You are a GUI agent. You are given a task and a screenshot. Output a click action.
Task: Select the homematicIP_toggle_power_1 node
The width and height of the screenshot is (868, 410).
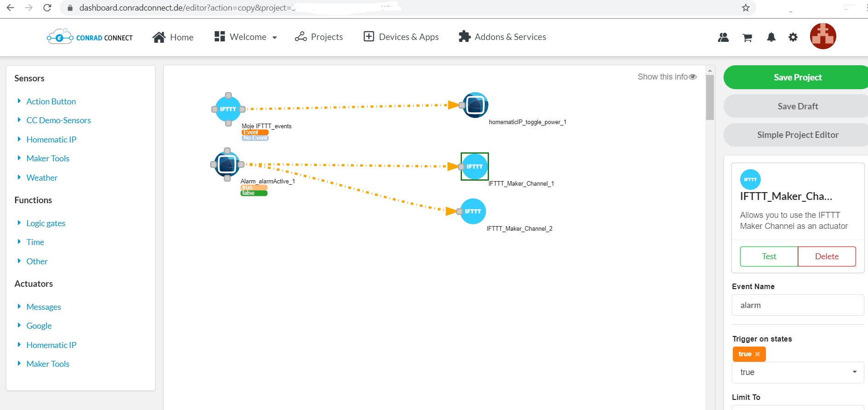(x=475, y=105)
